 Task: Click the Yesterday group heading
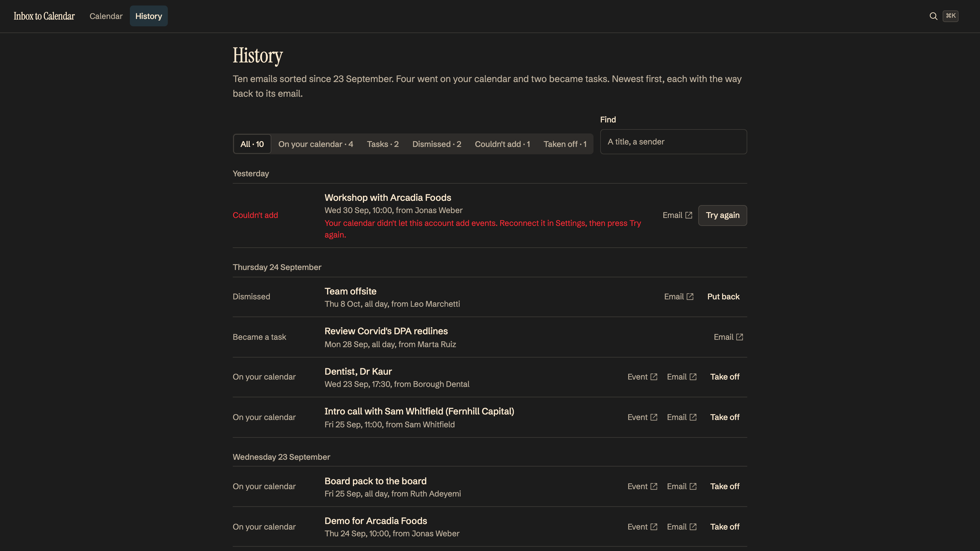click(x=251, y=174)
